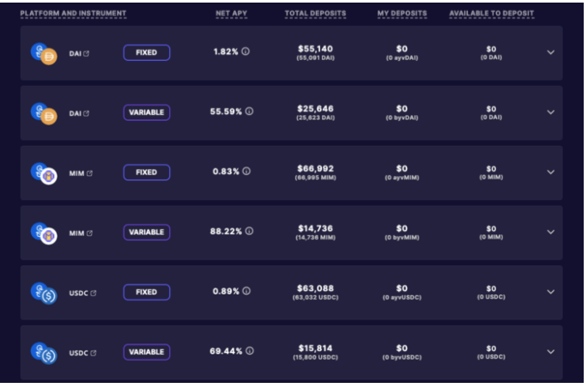Screen dimensions: 588x388
Task: Click the VARIABLE badge in USDC row
Action: 147,352
